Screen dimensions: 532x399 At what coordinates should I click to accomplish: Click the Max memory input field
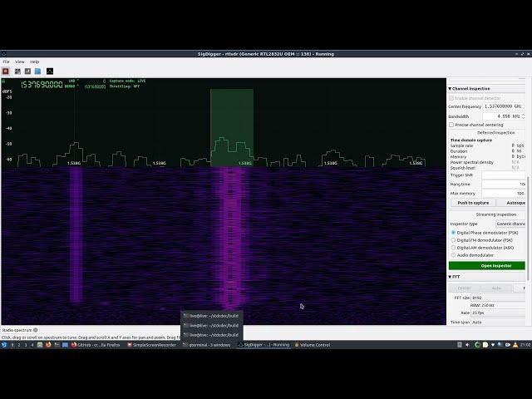coord(504,194)
